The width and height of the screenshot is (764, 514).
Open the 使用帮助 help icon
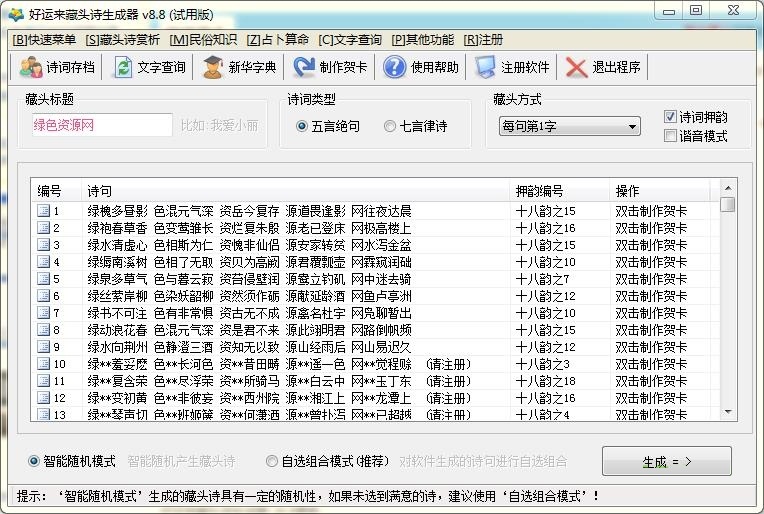[395, 67]
